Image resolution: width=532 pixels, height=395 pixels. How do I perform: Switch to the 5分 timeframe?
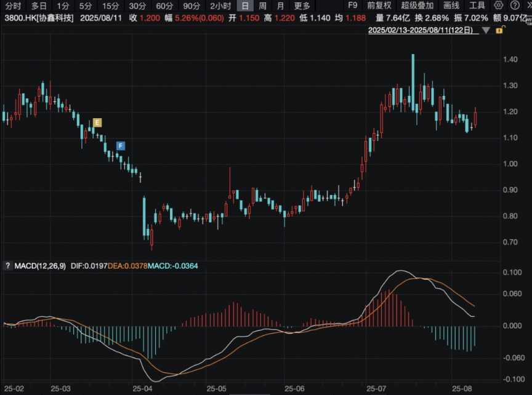tap(85, 6)
